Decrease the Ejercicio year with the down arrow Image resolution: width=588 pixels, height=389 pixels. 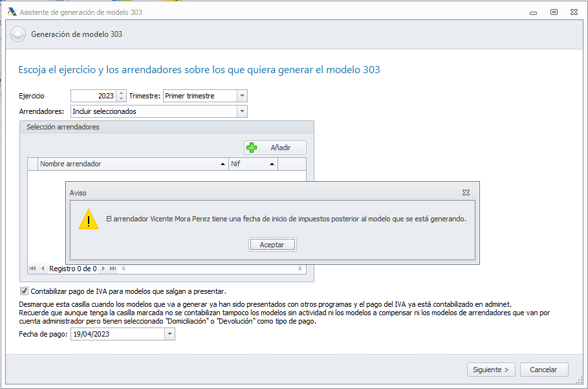click(x=121, y=98)
